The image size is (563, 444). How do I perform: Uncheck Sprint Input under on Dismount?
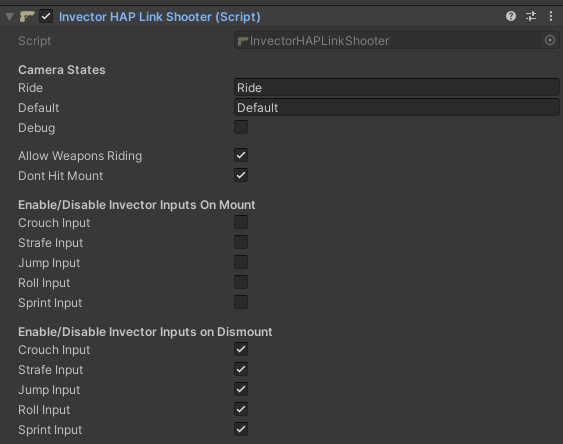[x=241, y=429]
